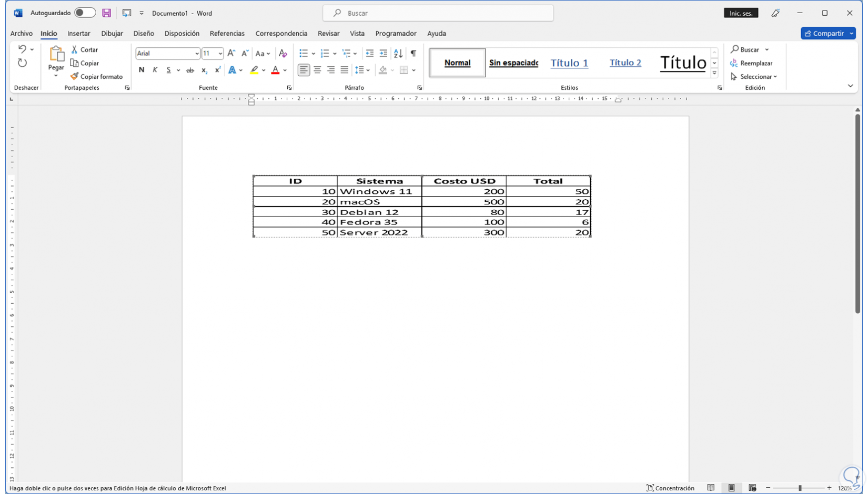Click the Cortar scissors command

(85, 49)
